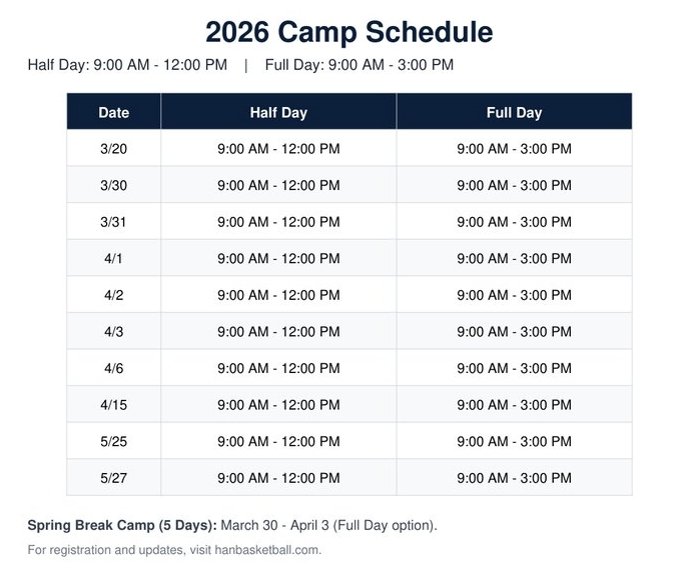Click the Full Day time for 4/3
The width and height of the screenshot is (694, 571).
click(514, 331)
